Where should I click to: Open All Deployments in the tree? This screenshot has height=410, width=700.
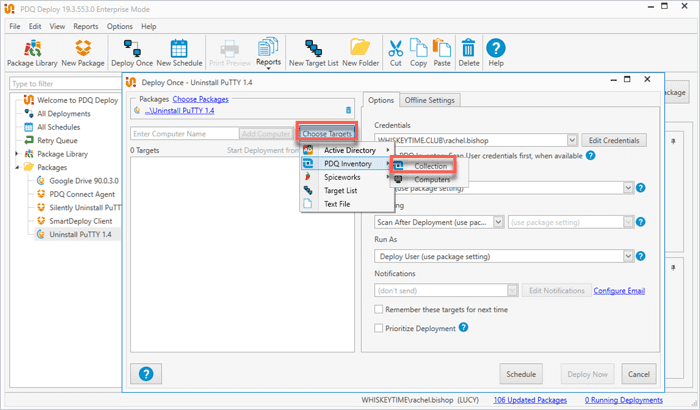coord(63,113)
